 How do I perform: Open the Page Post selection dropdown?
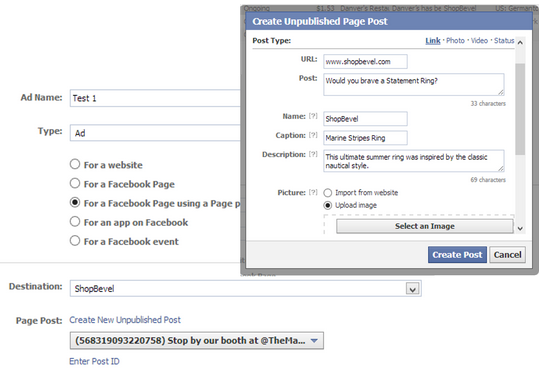click(x=197, y=340)
